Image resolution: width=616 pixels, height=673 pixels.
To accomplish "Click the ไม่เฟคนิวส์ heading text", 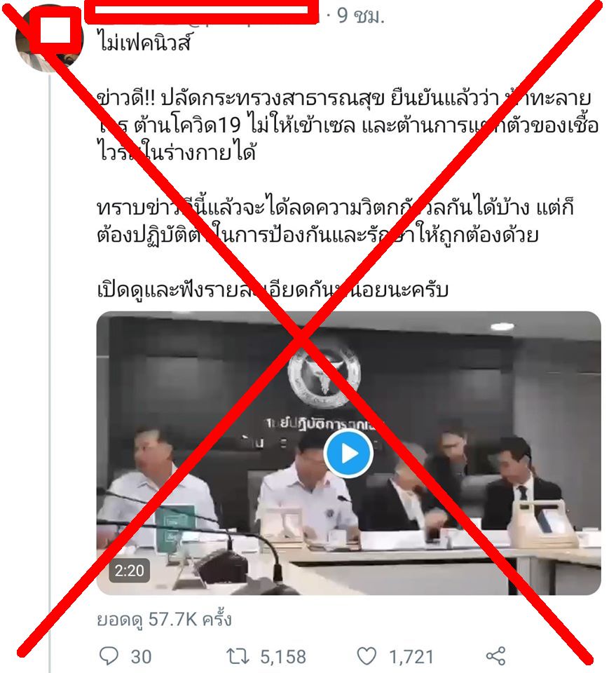I will [x=144, y=43].
